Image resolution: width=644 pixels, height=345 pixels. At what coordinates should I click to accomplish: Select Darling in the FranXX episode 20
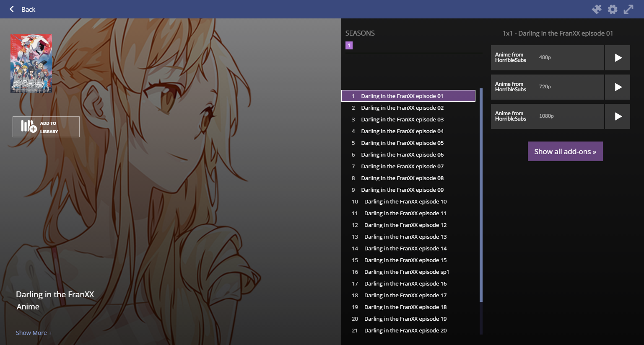(408, 330)
